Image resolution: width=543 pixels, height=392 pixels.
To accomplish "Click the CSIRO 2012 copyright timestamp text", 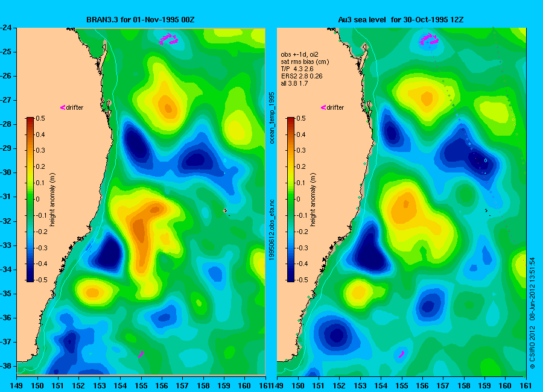I will (x=532, y=313).
